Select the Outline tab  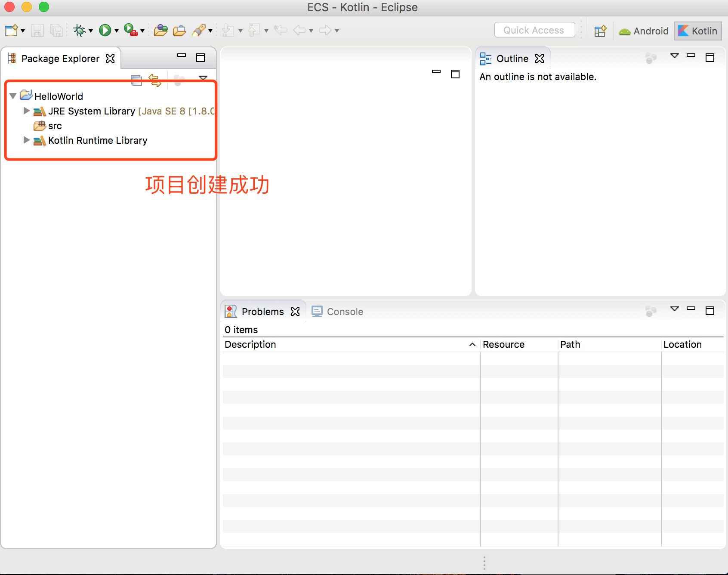click(x=512, y=59)
